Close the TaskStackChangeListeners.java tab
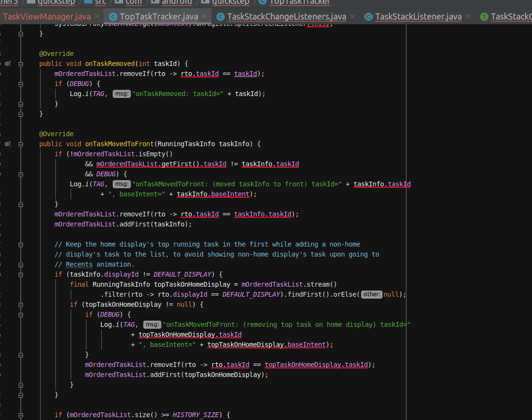The image size is (532, 420). click(x=352, y=16)
